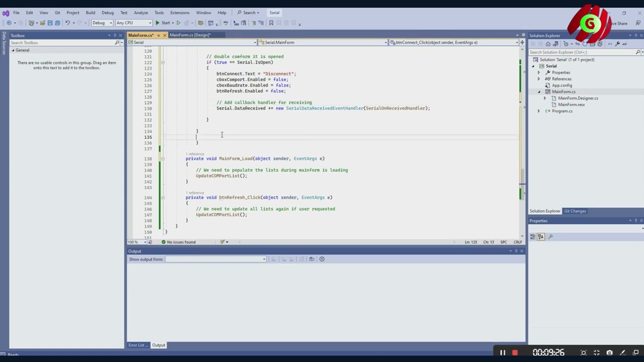Stop the screen recording with red square
The height and width of the screenshot is (362, 644).
[515, 352]
